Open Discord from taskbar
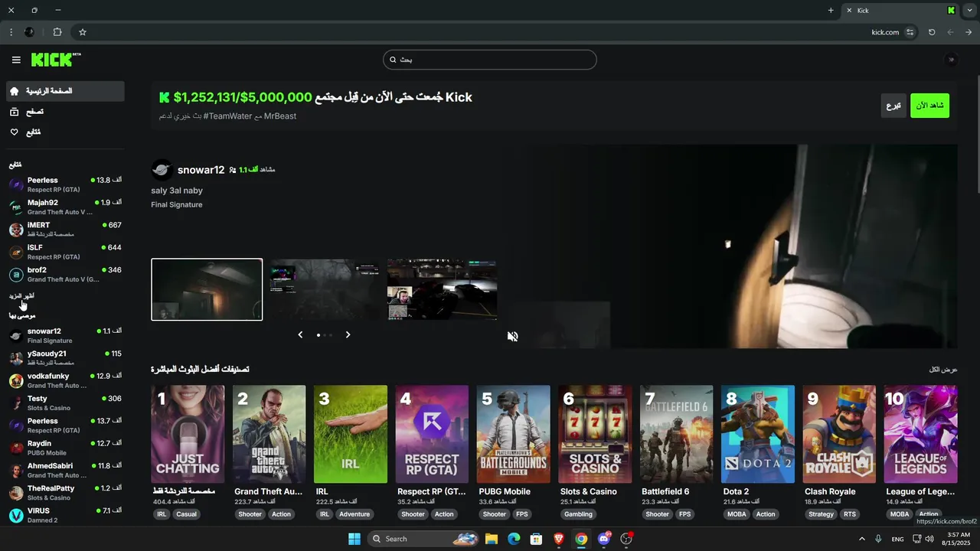The height and width of the screenshot is (551, 980). [604, 539]
